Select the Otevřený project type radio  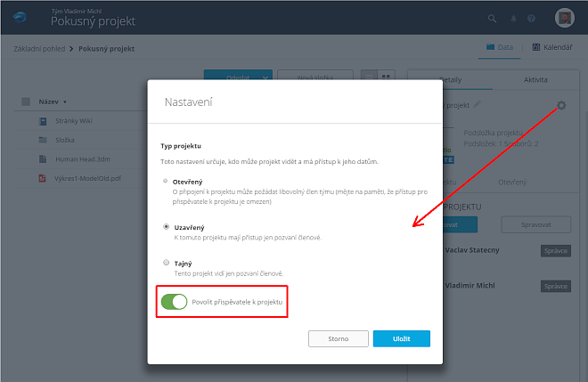tap(166, 181)
